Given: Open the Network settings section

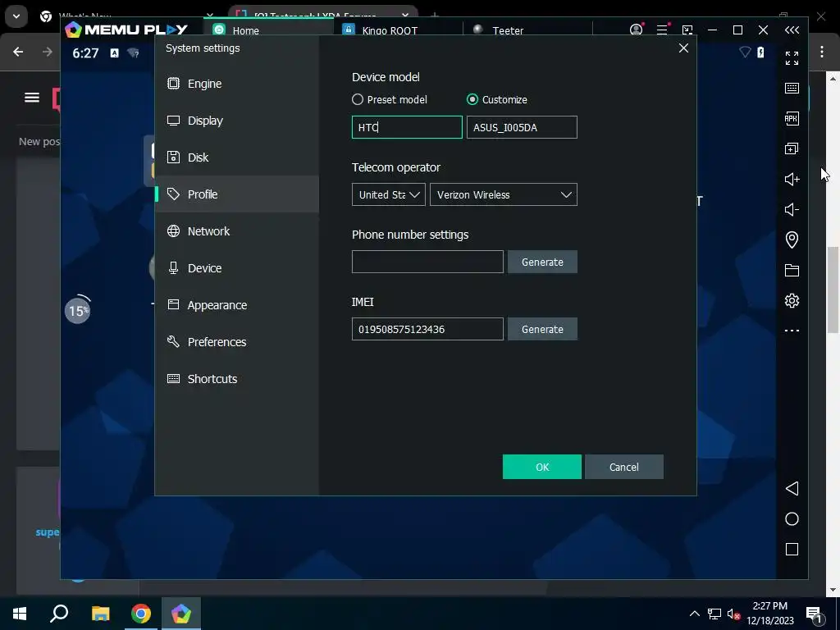Looking at the screenshot, I should pyautogui.click(x=237, y=231).
